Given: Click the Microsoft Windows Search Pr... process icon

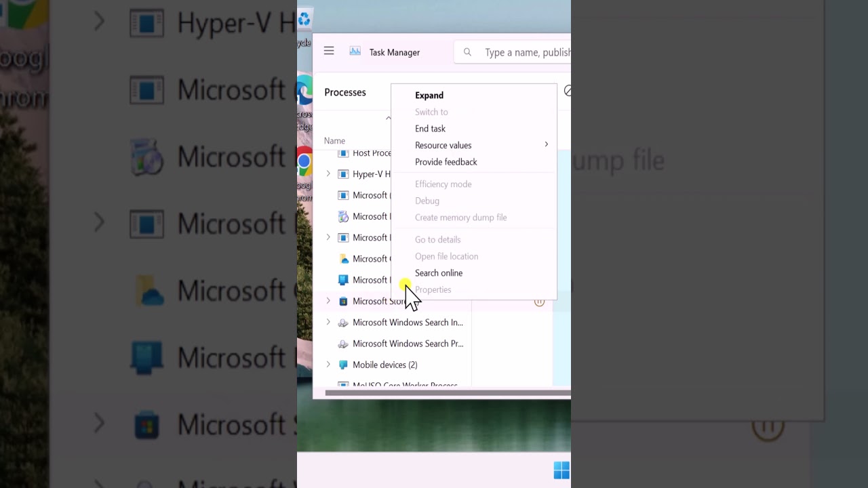Looking at the screenshot, I should click(x=343, y=344).
